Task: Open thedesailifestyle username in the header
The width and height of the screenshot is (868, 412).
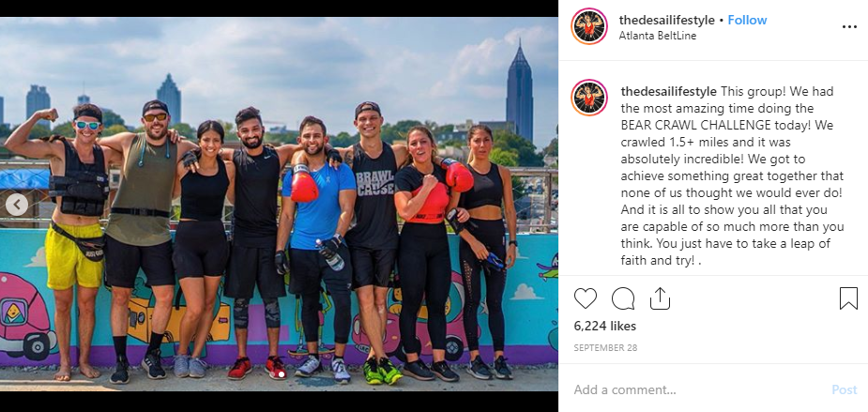Action: (667, 20)
